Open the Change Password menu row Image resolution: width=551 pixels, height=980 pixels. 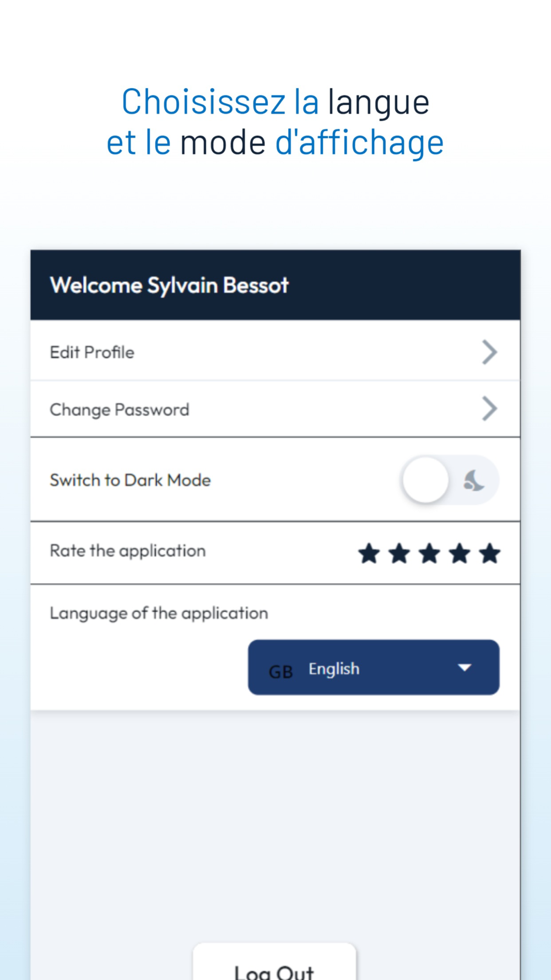[275, 409]
